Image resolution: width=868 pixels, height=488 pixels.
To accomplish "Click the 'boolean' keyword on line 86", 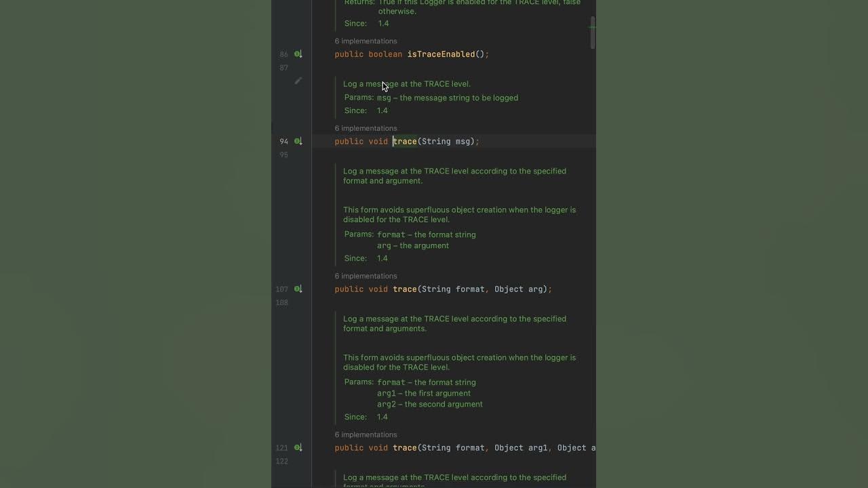I will [385, 54].
